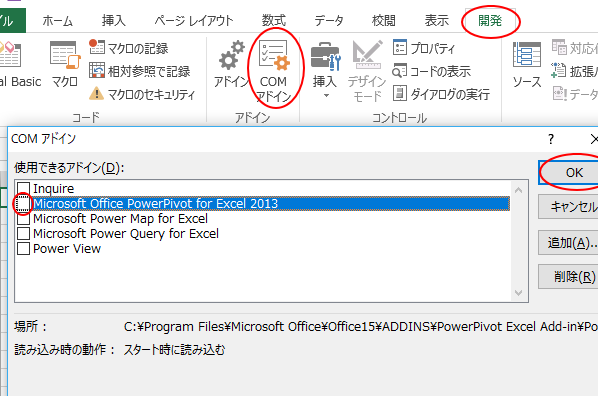
Task: Open the データ tab
Action: (329, 21)
